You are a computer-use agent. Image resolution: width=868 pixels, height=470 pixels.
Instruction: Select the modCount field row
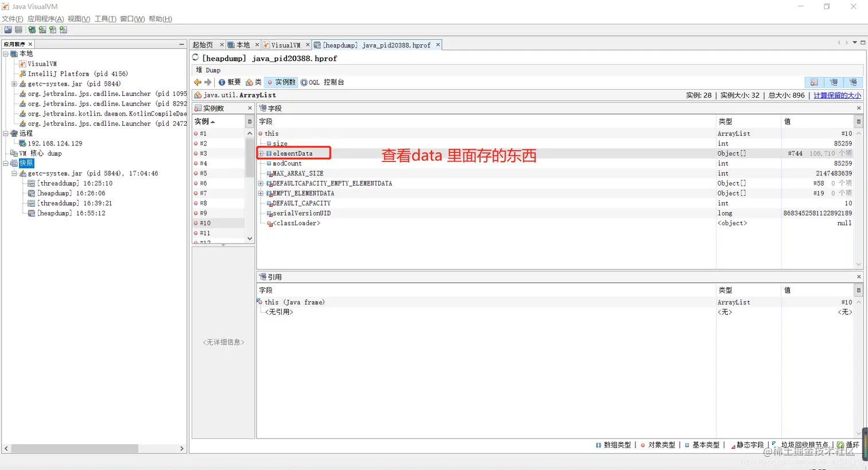click(x=556, y=164)
